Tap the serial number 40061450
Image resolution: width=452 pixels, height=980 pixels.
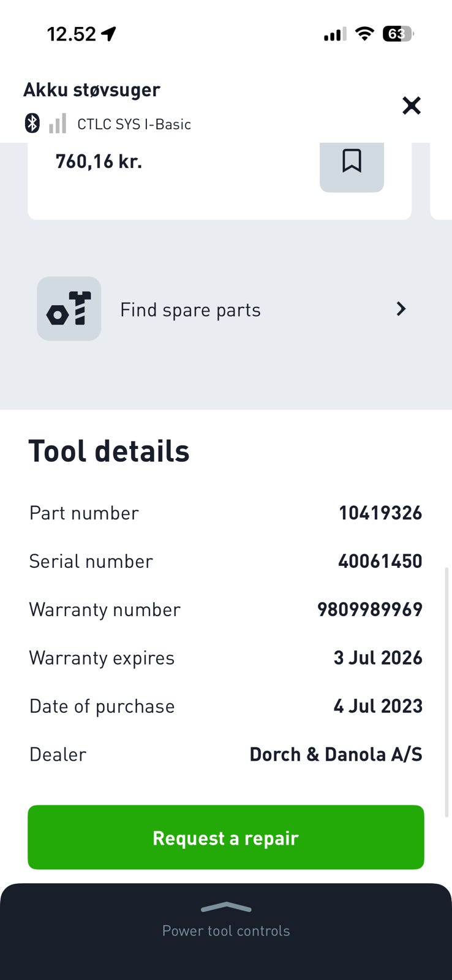pyautogui.click(x=380, y=561)
